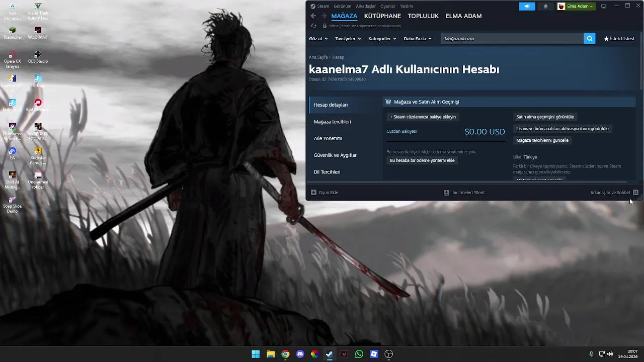Open Google Chrome from the taskbar

[x=285, y=354]
